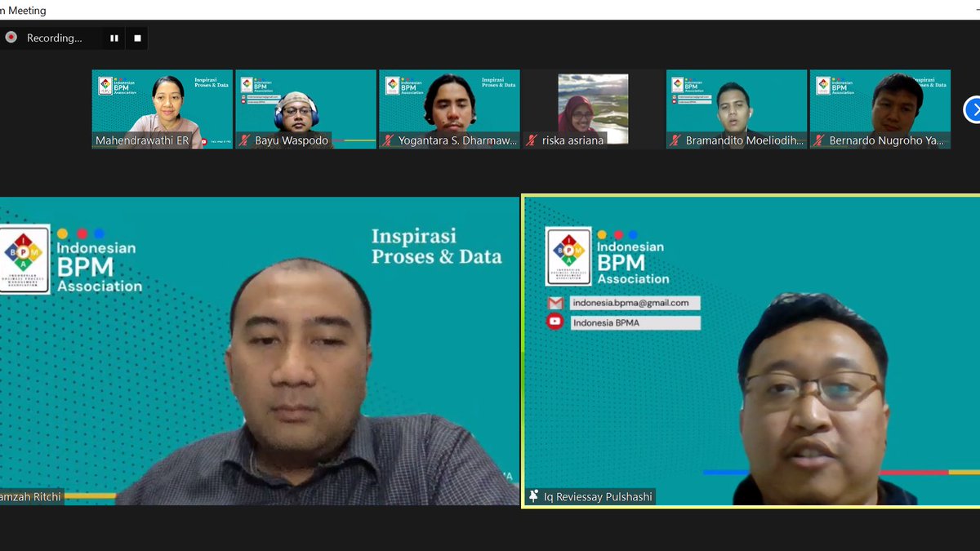
Task: Click the YouTube icon in speaker's background
Action: click(x=555, y=322)
